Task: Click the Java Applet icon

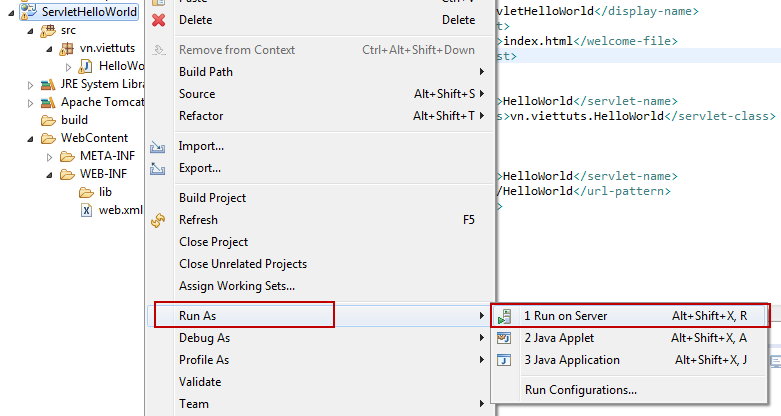Action: point(504,338)
